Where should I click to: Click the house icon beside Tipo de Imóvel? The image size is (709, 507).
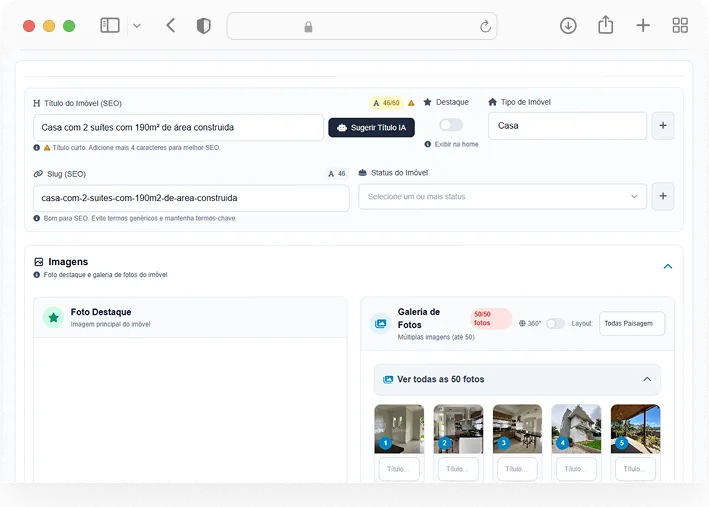coord(492,102)
